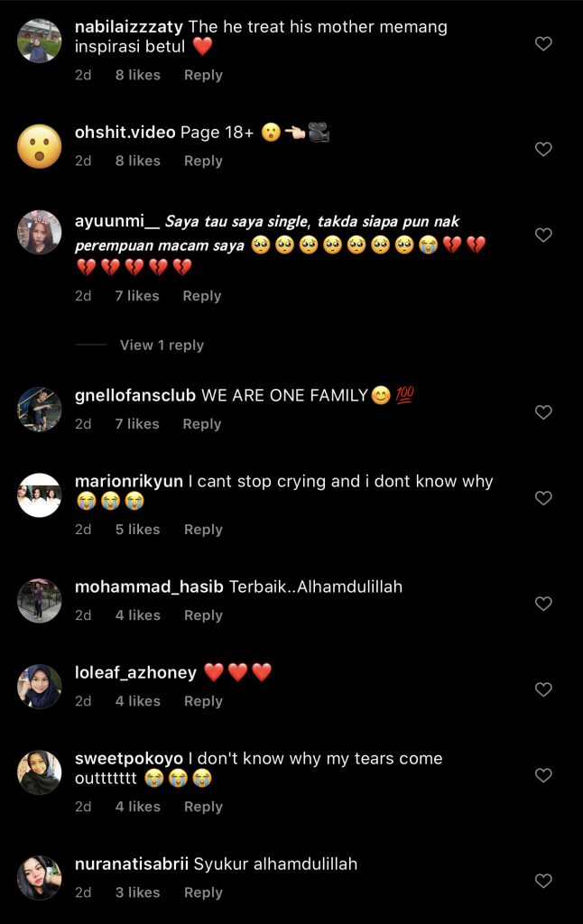
Task: Tap heart on ohshit.video's comment
Action: [543, 149]
